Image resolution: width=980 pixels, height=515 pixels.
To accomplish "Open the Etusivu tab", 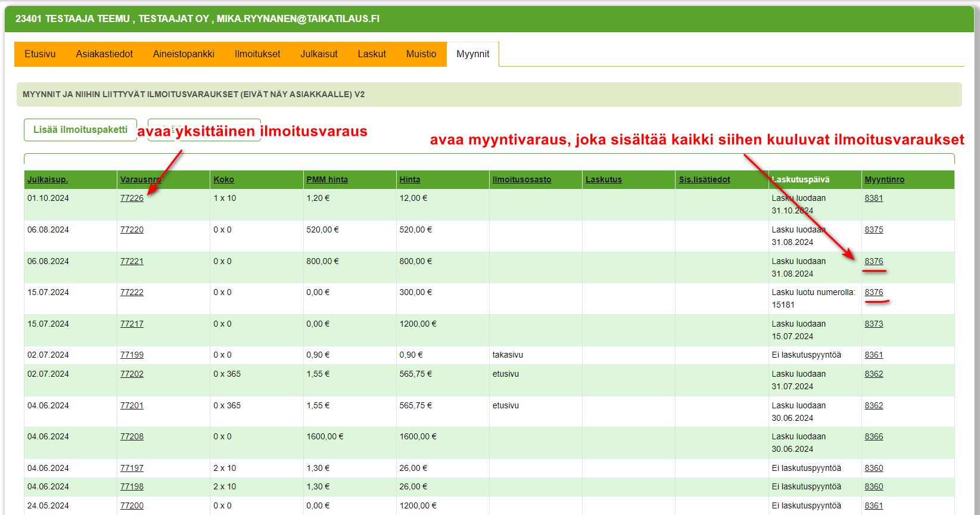I will tap(40, 54).
